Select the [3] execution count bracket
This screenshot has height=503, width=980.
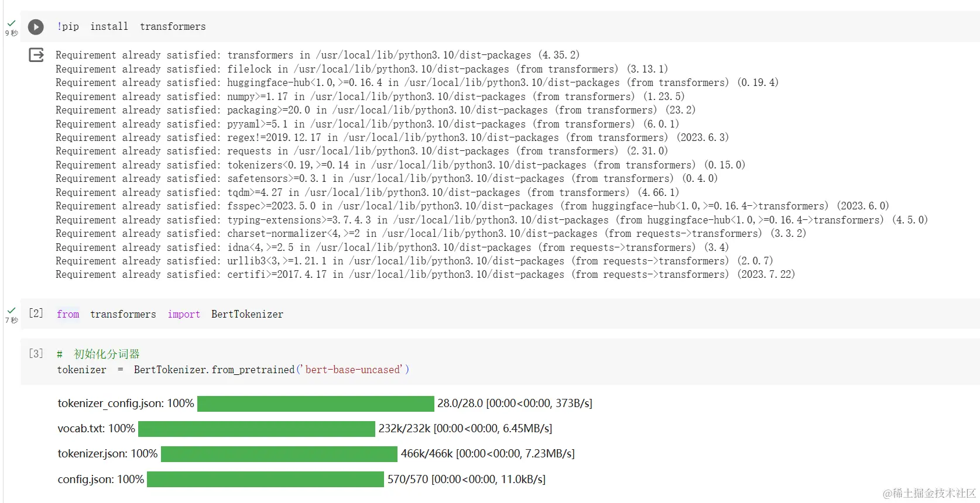(x=36, y=354)
